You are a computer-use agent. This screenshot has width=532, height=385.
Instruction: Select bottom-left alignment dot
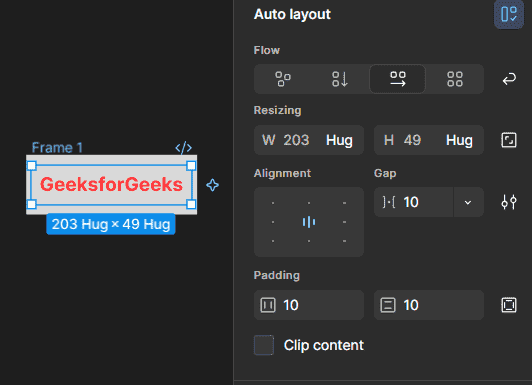tap(273, 241)
